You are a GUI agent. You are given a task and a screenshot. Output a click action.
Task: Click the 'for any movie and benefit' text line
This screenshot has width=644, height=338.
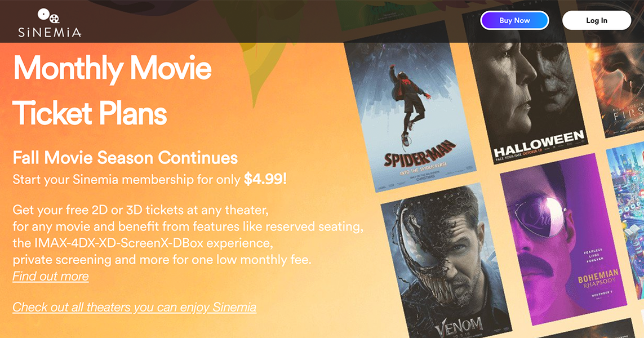tap(188, 228)
